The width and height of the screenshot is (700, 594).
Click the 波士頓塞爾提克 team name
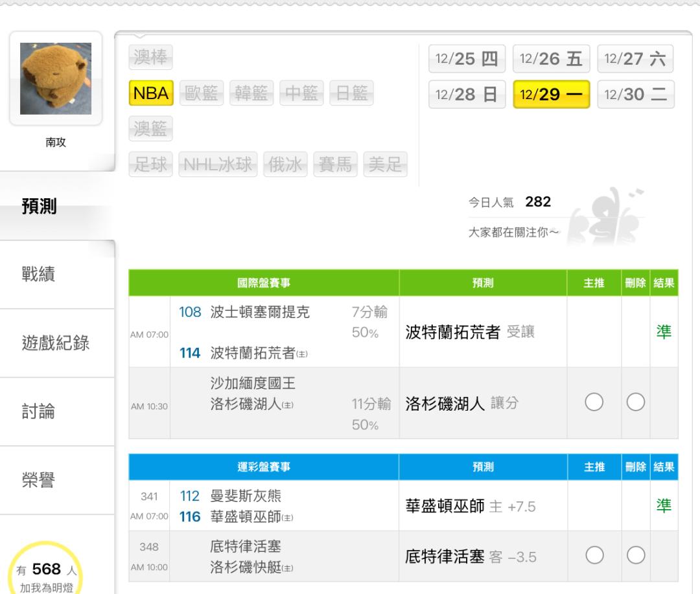pyautogui.click(x=260, y=312)
